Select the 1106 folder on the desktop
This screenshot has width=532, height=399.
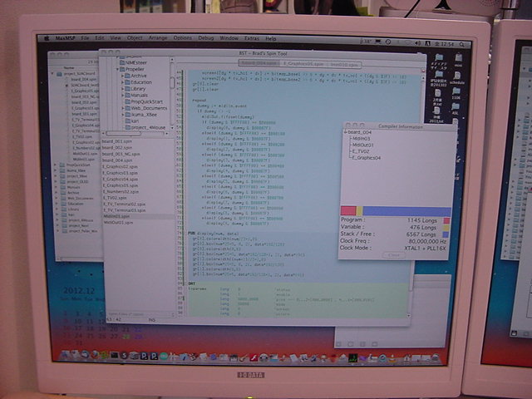click(456, 92)
